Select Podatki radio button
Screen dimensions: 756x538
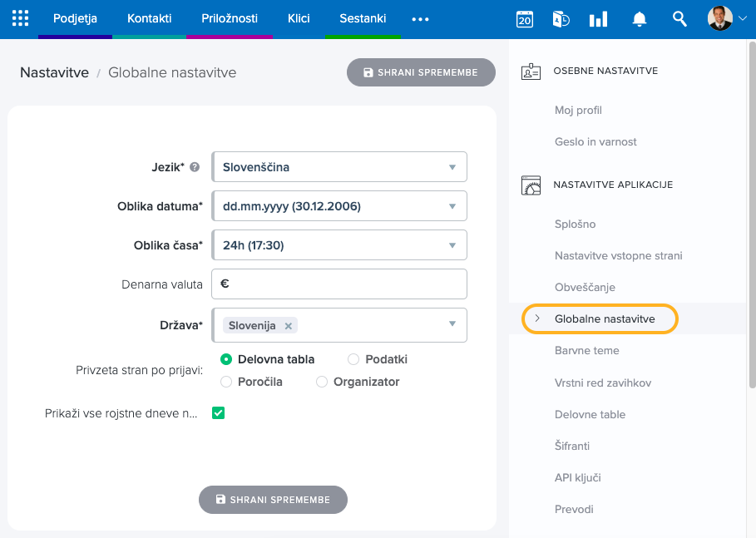tap(353, 359)
